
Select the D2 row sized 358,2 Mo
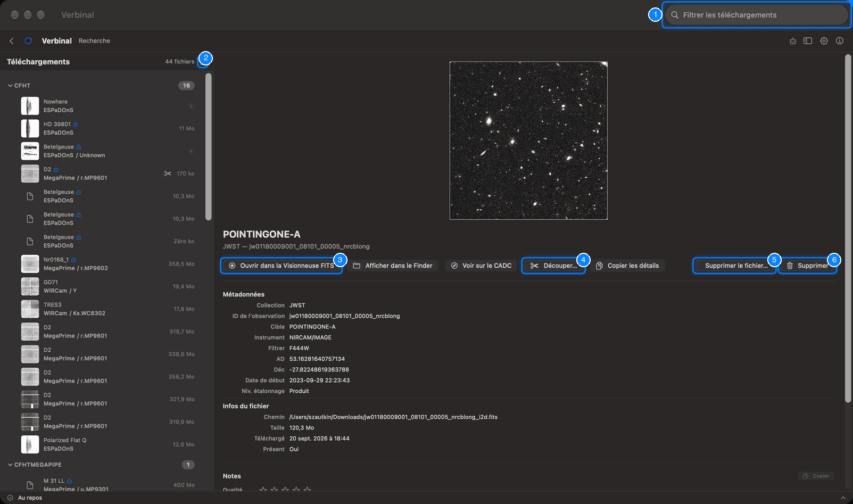click(x=107, y=377)
